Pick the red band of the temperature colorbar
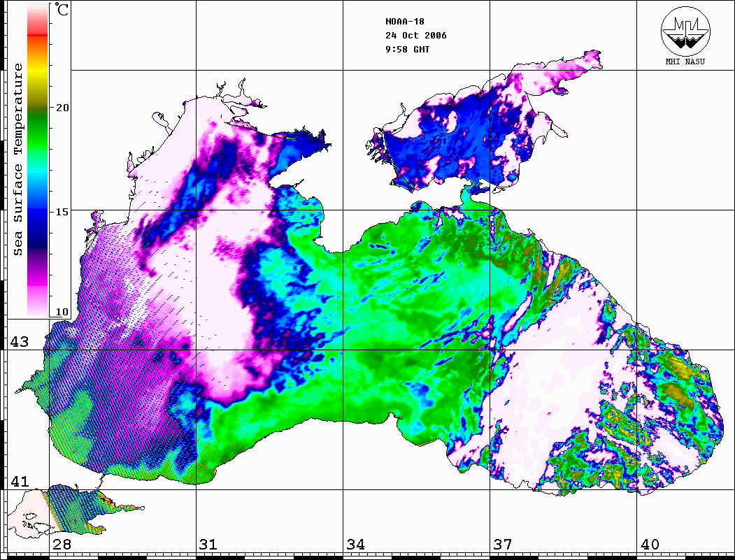Viewport: 735px width, 560px height. point(38,35)
